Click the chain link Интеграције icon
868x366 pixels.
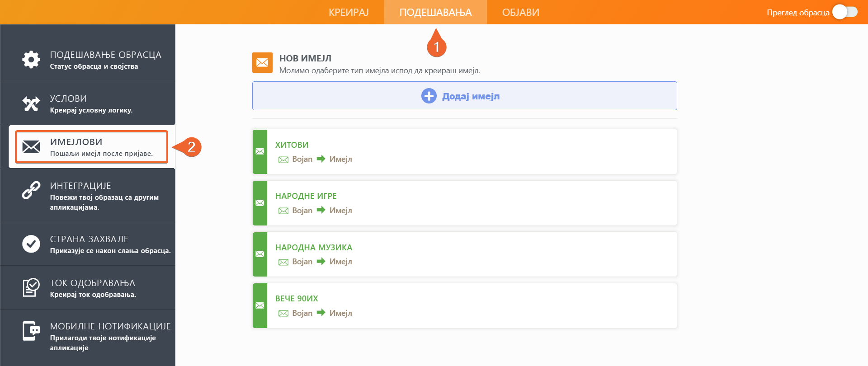tap(31, 190)
